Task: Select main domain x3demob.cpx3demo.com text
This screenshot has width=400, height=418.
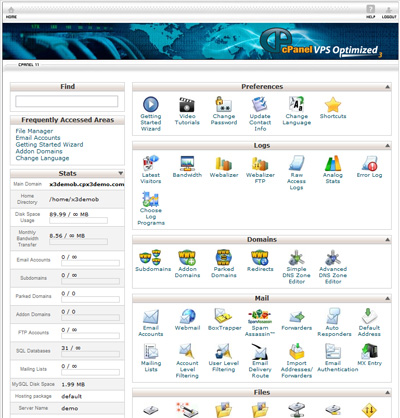Action: [87, 184]
